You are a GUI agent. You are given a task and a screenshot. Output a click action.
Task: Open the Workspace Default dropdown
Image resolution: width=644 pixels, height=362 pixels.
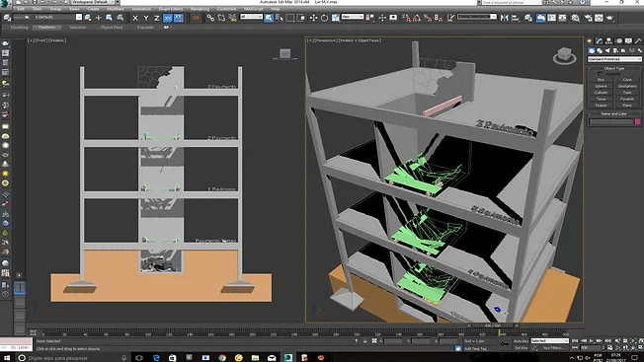94,2
